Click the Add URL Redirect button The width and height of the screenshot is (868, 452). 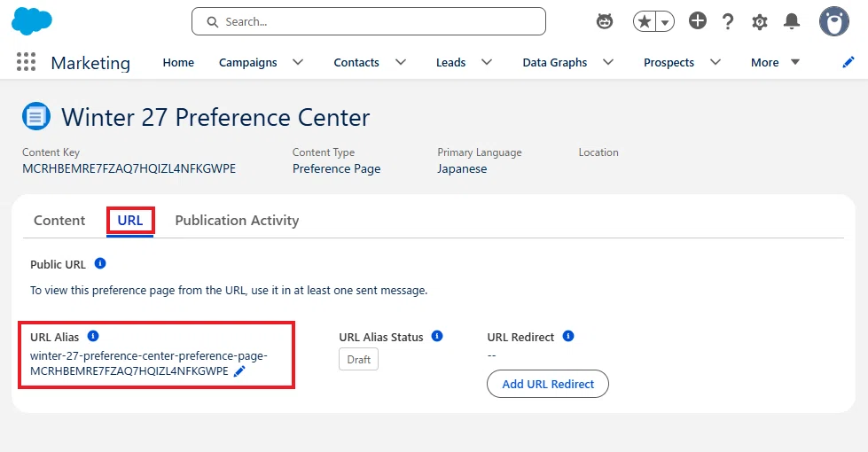tap(547, 384)
